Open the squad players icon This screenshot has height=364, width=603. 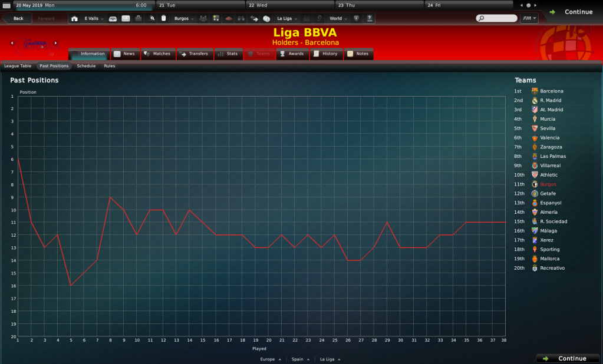(x=203, y=18)
